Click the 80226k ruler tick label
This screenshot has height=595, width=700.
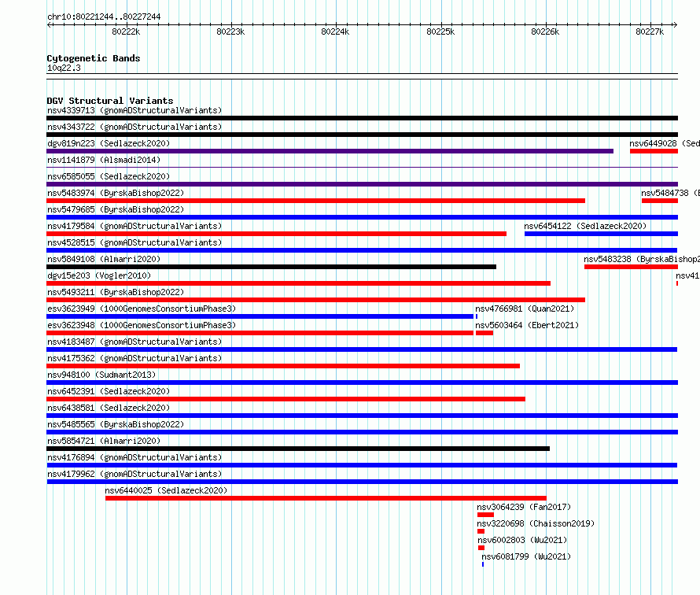click(x=545, y=31)
